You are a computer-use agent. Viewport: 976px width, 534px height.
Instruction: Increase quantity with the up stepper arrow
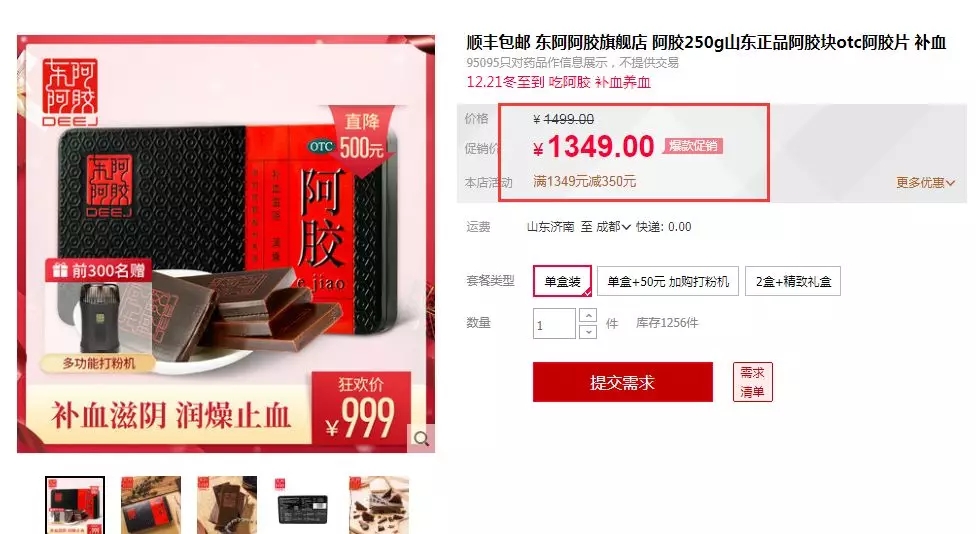588,316
